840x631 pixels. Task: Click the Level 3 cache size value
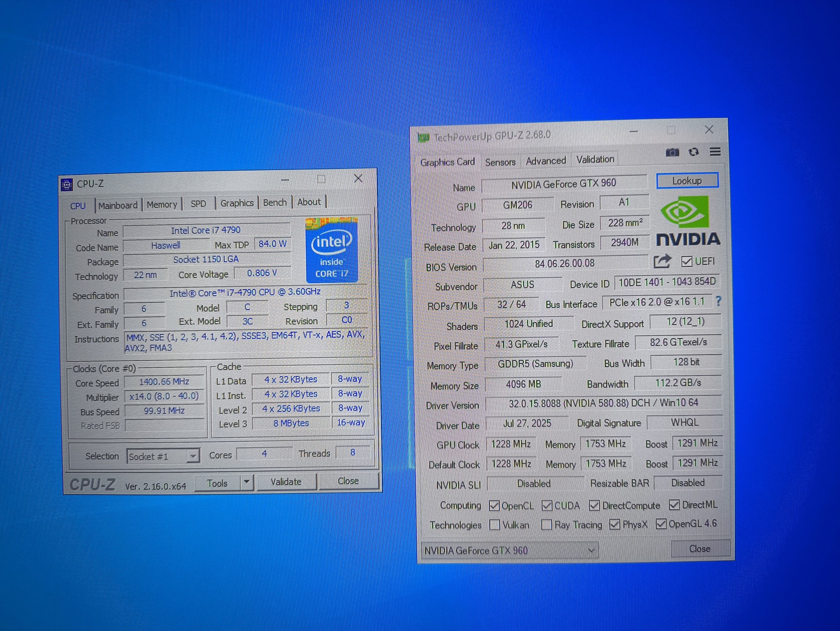click(x=291, y=423)
